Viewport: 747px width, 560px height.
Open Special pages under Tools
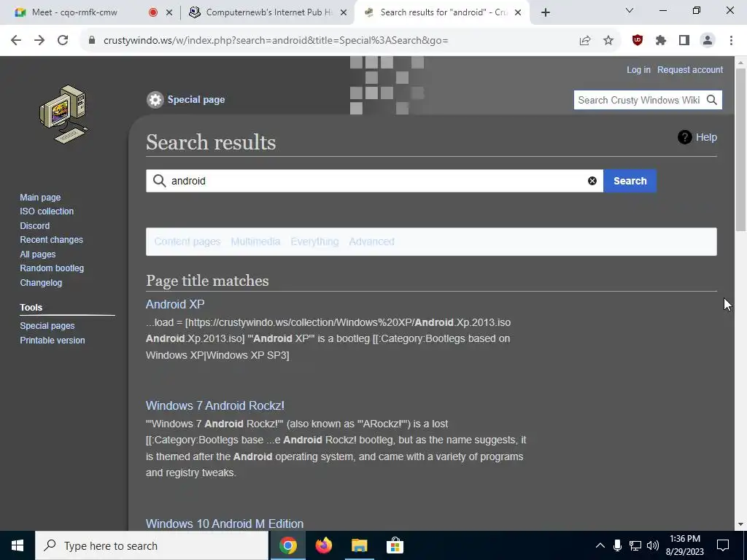click(47, 326)
